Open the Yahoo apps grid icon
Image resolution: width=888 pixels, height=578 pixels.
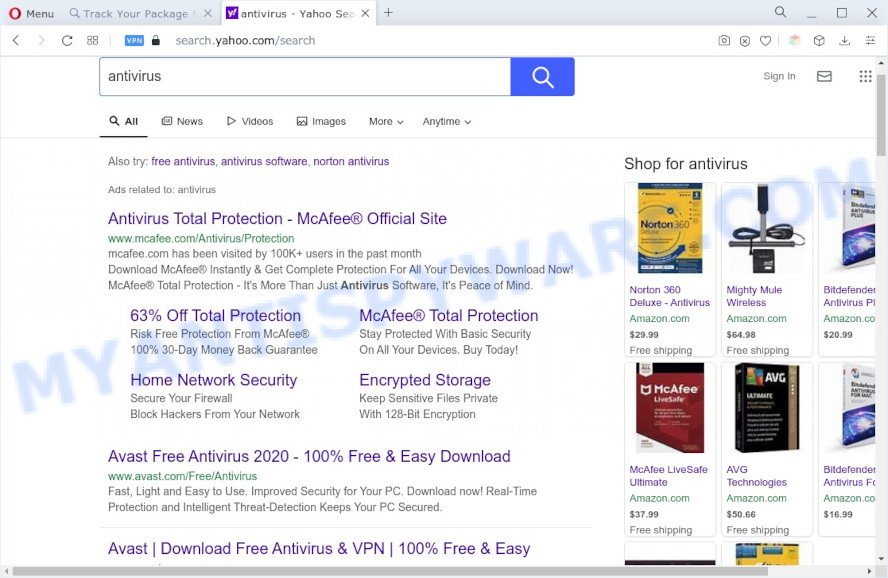pos(865,76)
